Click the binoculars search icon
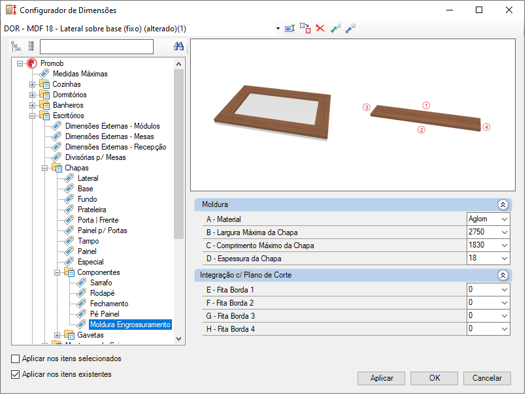Image resolution: width=532 pixels, height=399 pixels. pyautogui.click(x=179, y=46)
